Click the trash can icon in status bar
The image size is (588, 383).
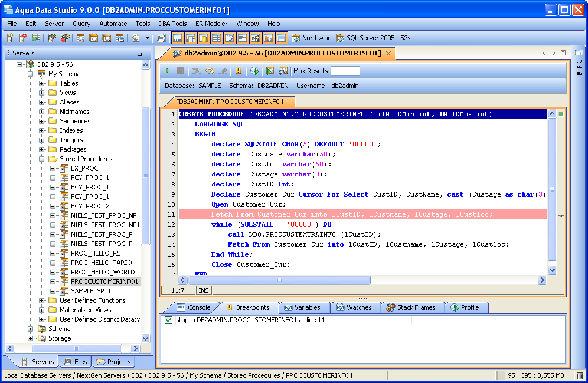[580, 375]
